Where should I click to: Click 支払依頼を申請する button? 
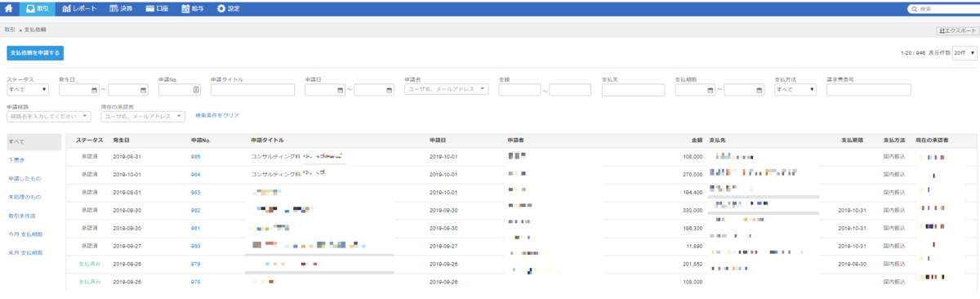click(35, 53)
